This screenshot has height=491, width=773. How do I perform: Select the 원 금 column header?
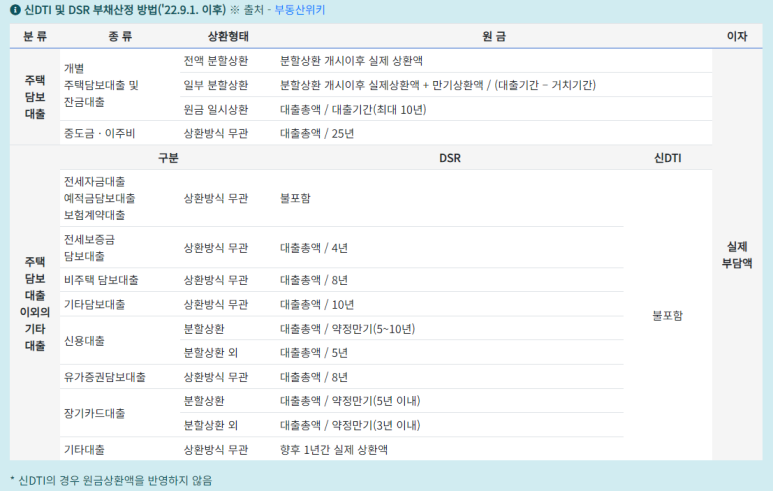click(494, 36)
